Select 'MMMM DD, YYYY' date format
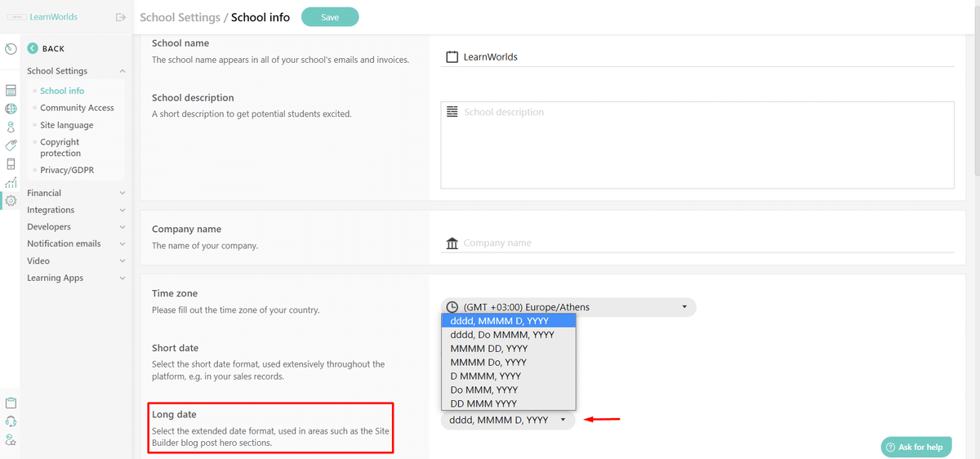Screen dimensions: 980x459 pyautogui.click(x=509, y=349)
